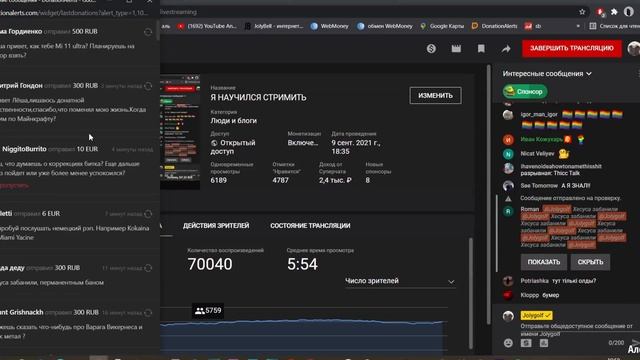
Task: Click the ПОКАЗАТЬ button for held message
Action: coord(544,262)
